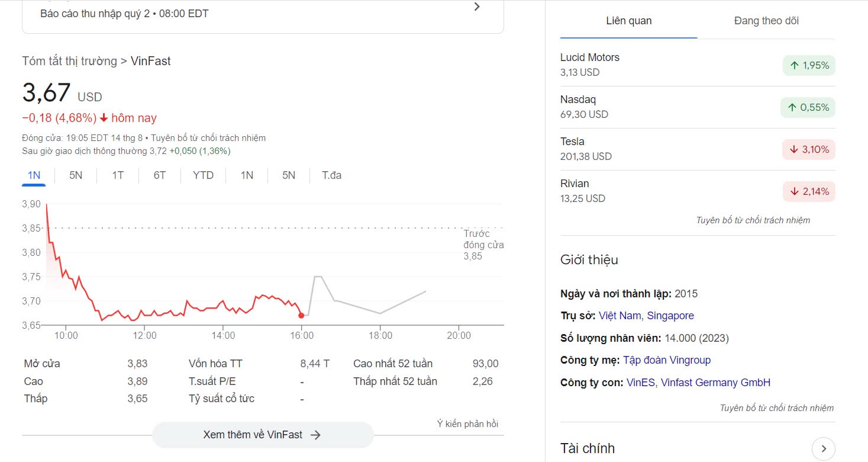Open the Việt Nam headquarters link
The height and width of the screenshot is (462, 868).
(x=620, y=316)
